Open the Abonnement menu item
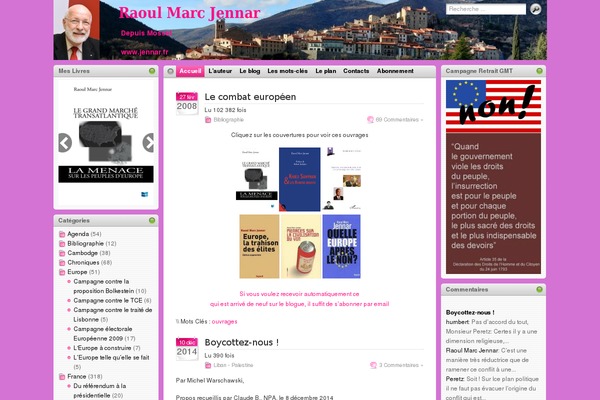The width and height of the screenshot is (600, 400). click(395, 71)
